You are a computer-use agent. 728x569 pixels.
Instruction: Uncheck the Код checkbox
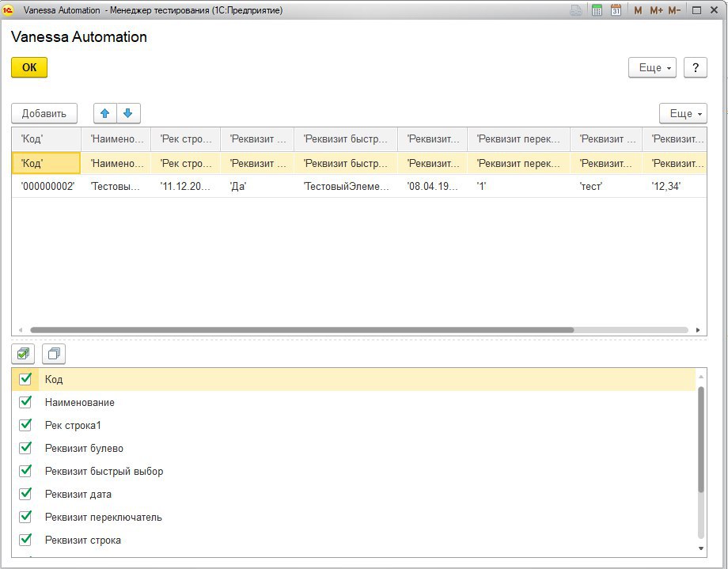[25, 379]
